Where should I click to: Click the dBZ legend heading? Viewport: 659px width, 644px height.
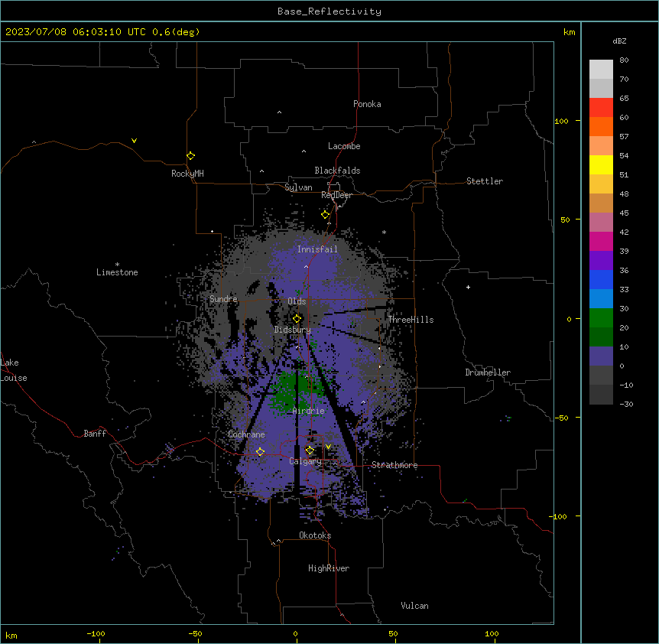619,41
